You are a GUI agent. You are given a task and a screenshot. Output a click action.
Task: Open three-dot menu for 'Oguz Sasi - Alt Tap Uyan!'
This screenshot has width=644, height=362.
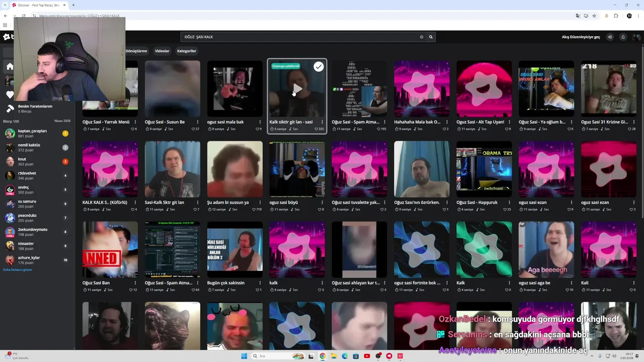(x=509, y=122)
